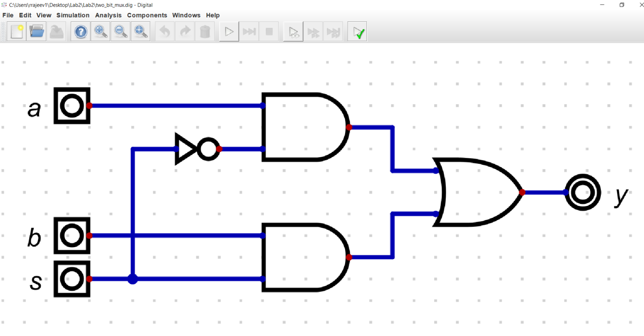644x336 pixels.
Task: Select output pin y
Action: [x=584, y=193]
